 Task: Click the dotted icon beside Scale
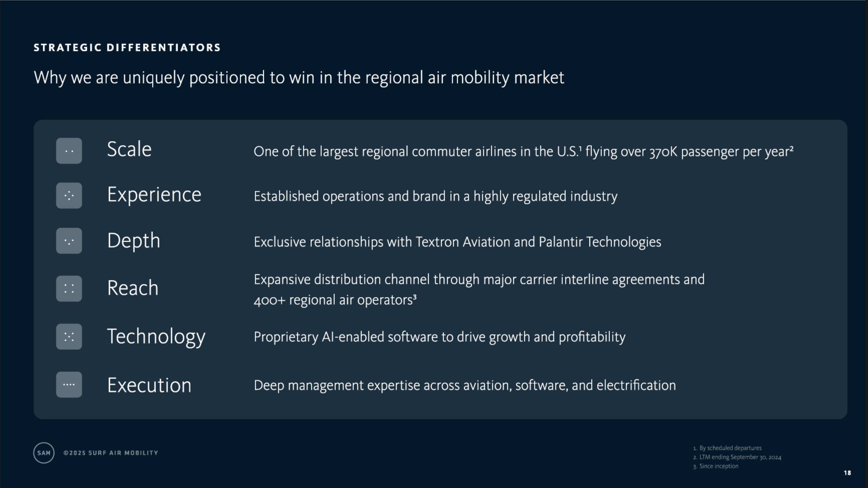(x=69, y=151)
